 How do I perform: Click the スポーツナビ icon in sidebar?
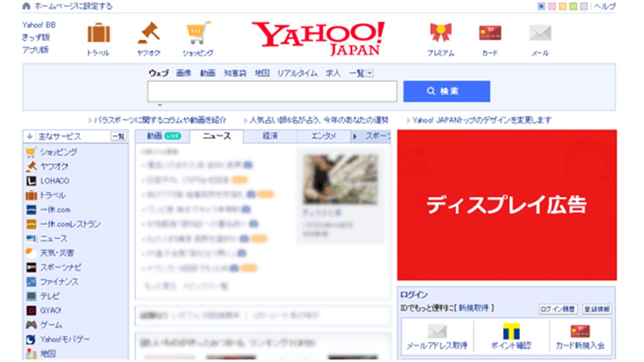point(31,267)
